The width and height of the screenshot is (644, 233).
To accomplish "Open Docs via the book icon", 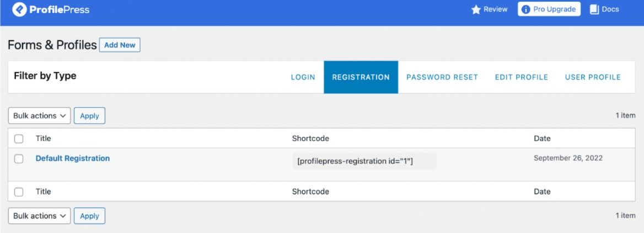I will click(x=594, y=9).
